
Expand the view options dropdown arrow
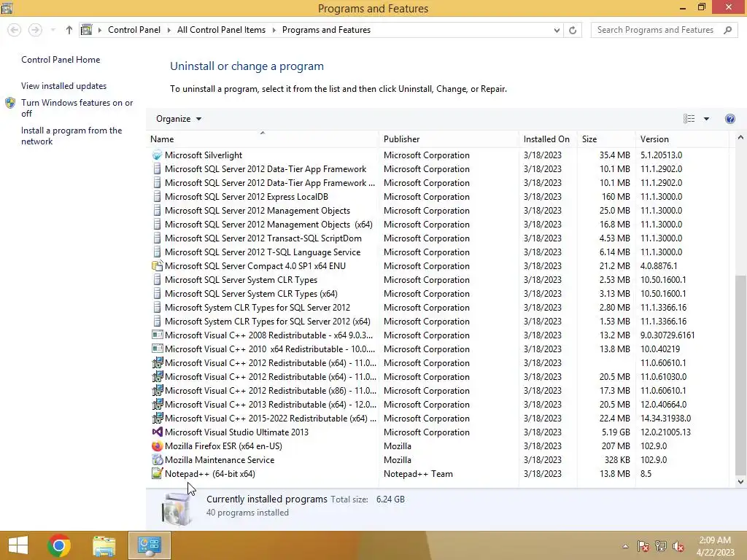(706, 119)
